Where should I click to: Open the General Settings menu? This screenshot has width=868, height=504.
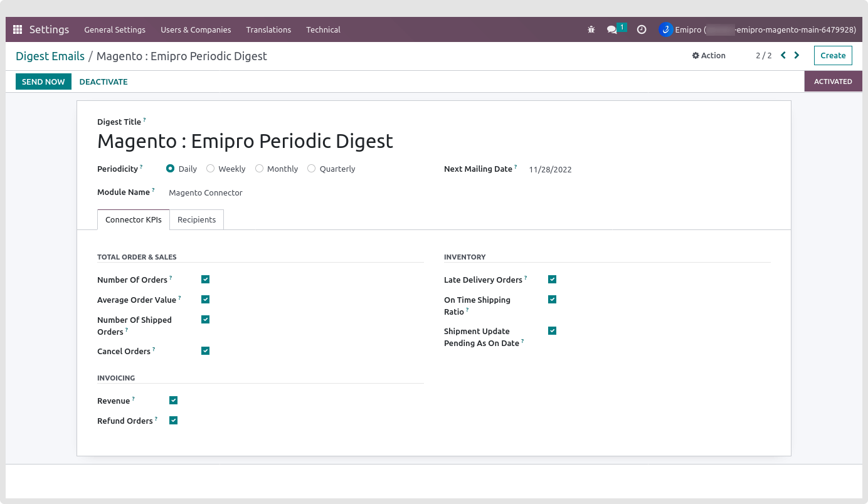(115, 29)
